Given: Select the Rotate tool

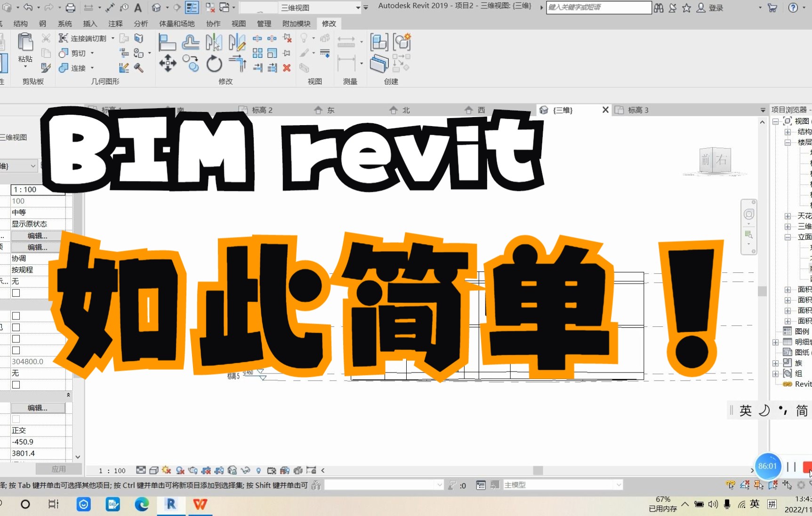Looking at the screenshot, I should coord(214,64).
